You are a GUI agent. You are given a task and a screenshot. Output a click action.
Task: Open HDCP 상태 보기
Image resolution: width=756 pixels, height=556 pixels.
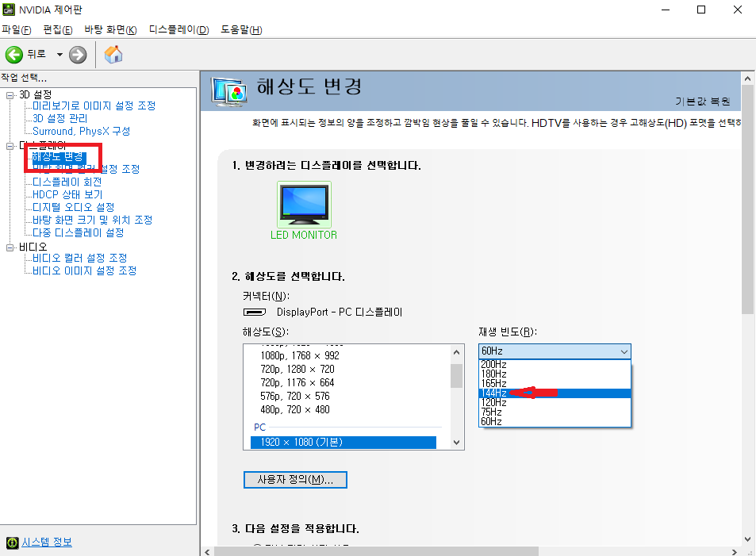[x=67, y=194]
